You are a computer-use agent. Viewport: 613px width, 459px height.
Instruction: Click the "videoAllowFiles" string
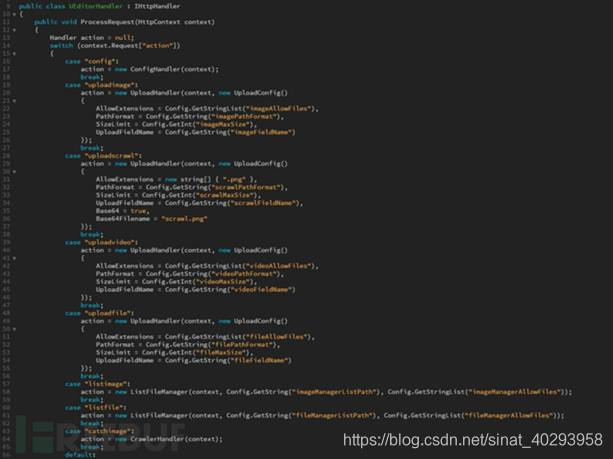click(281, 266)
